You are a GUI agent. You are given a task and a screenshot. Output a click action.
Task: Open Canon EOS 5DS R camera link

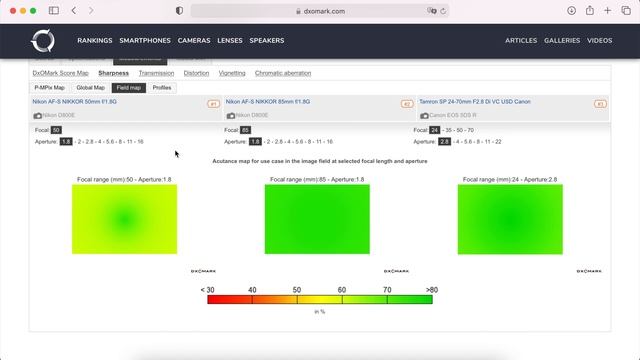click(x=453, y=116)
